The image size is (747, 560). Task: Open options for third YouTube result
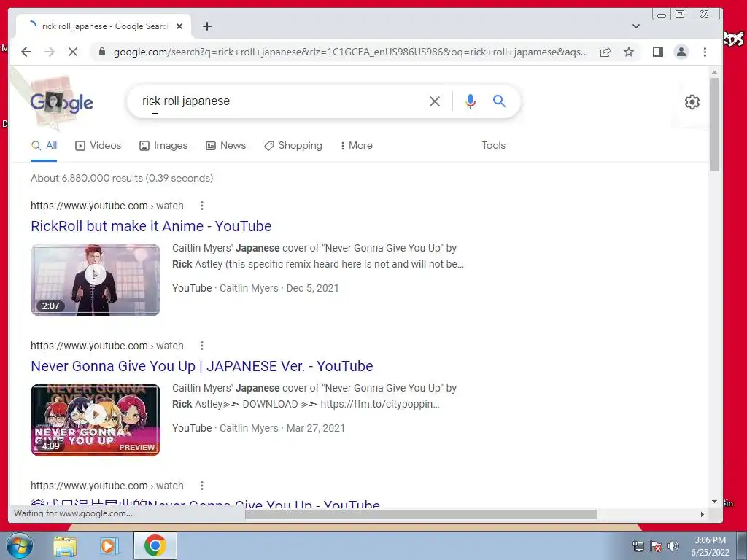[202, 486]
